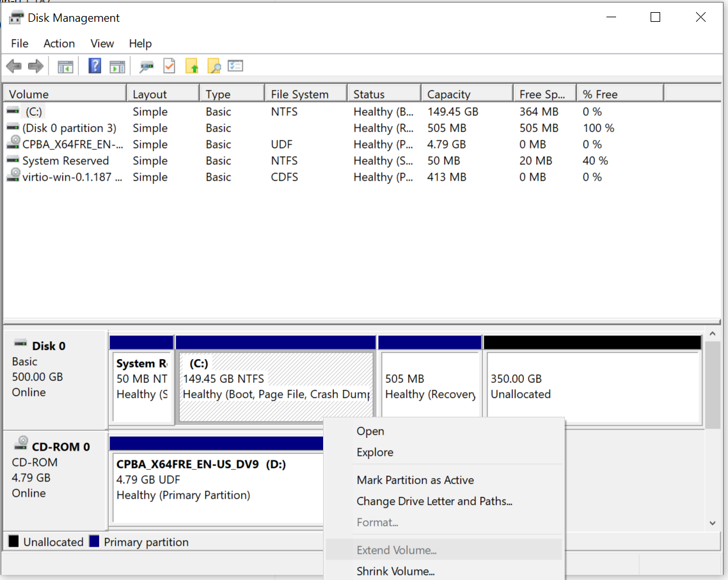Toggle the action pane visibility icon
This screenshot has height=580, width=728.
[x=117, y=65]
